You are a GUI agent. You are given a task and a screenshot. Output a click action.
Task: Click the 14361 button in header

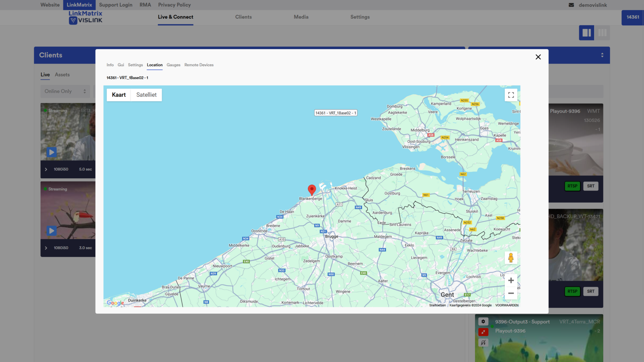(633, 17)
